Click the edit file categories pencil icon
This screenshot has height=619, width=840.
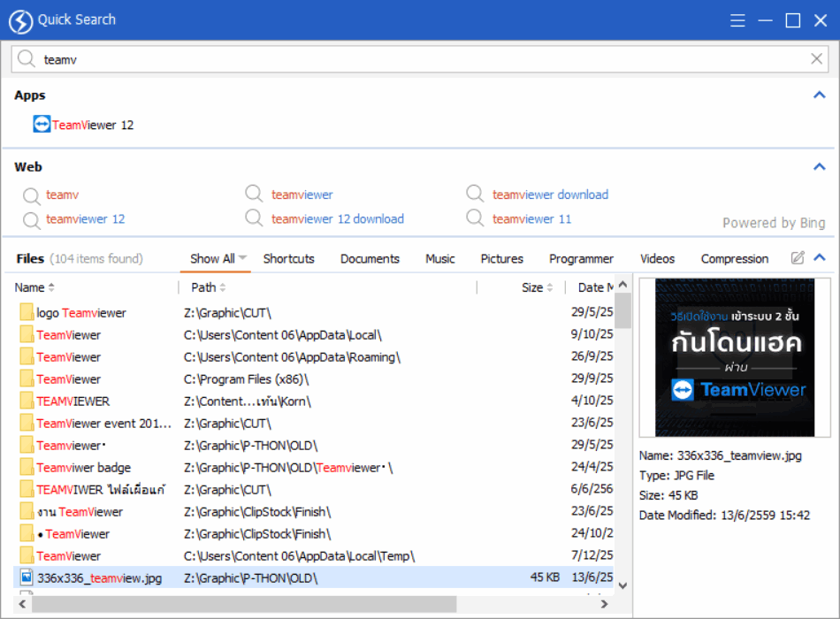point(798,258)
